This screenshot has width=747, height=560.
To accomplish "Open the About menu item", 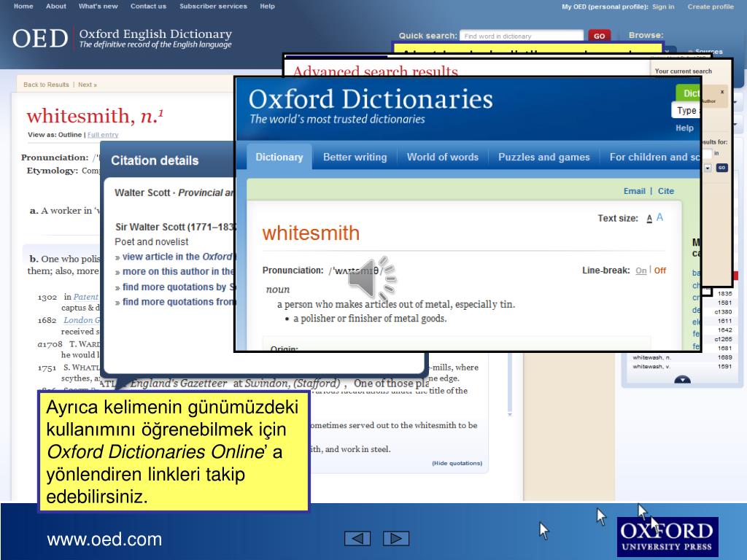I will click(55, 6).
